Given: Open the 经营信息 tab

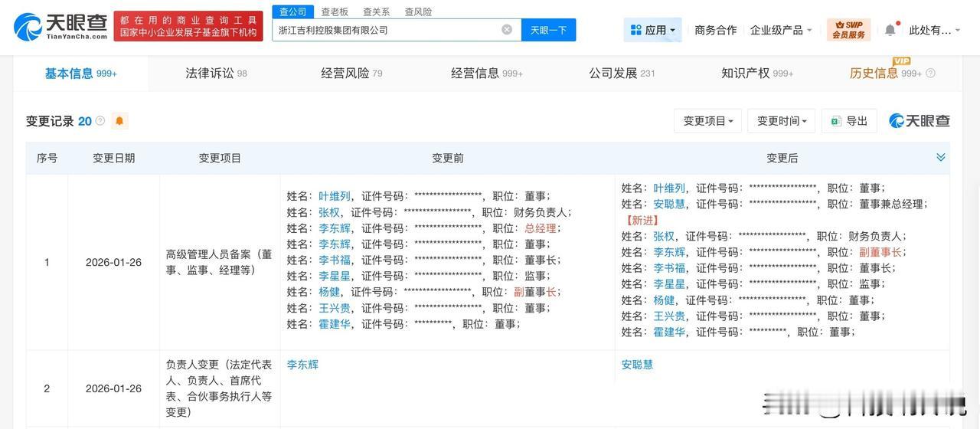Looking at the screenshot, I should 487,74.
